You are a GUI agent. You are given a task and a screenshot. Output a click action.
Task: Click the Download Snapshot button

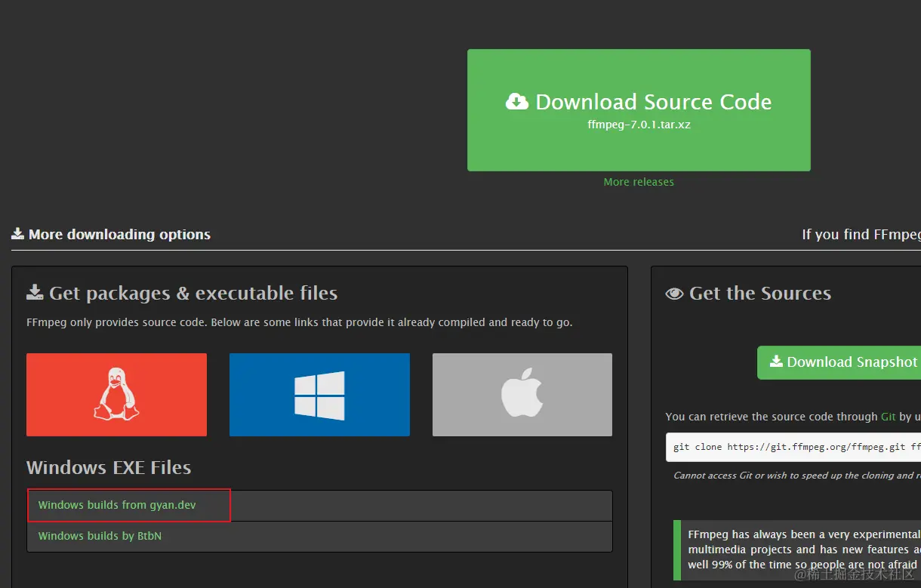[x=839, y=362]
